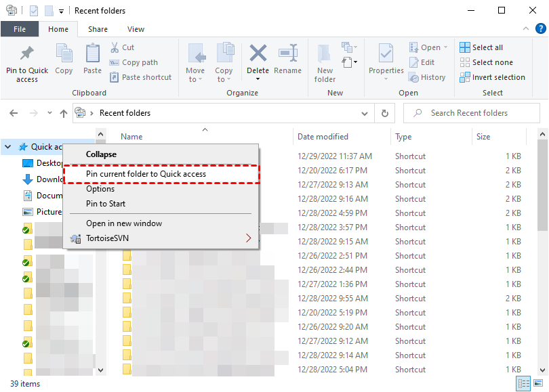This screenshot has width=549, height=392.
Task: Collapse the Quick access tree node
Action: (x=8, y=147)
